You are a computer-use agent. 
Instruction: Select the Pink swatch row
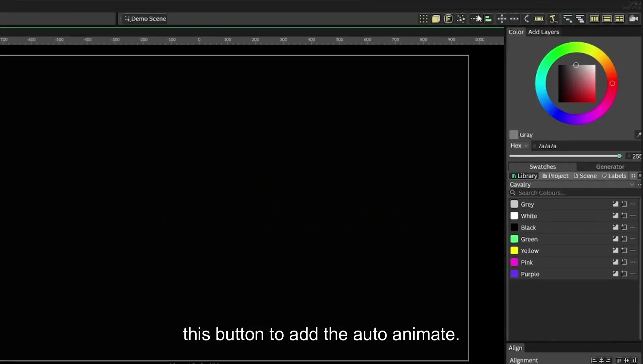573,262
